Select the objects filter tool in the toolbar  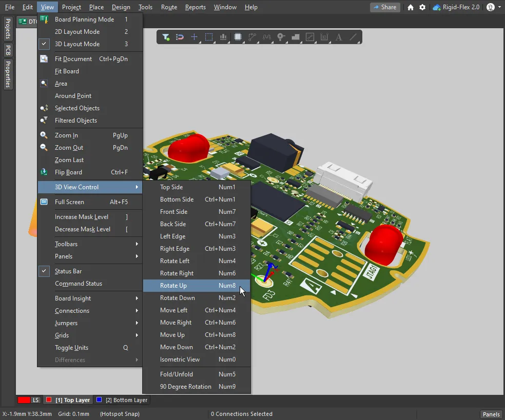tap(166, 36)
